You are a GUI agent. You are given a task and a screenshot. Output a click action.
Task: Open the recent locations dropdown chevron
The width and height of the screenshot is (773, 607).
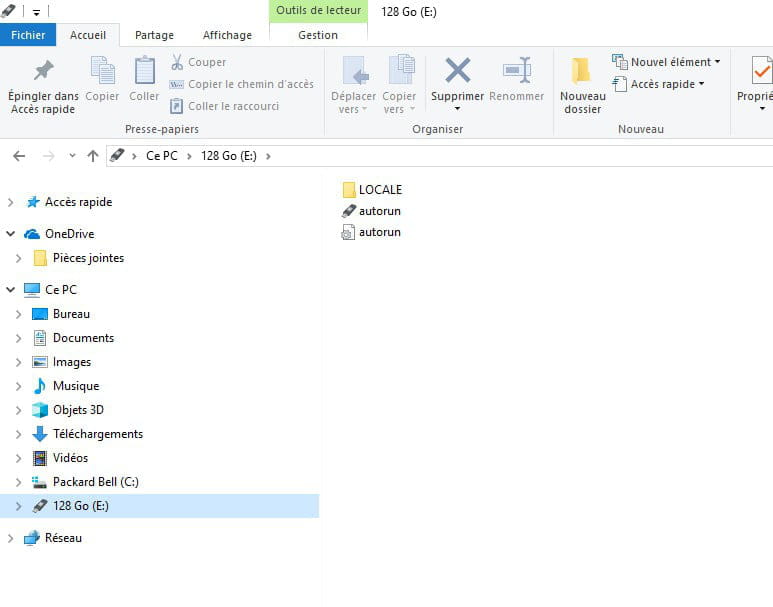coord(72,156)
